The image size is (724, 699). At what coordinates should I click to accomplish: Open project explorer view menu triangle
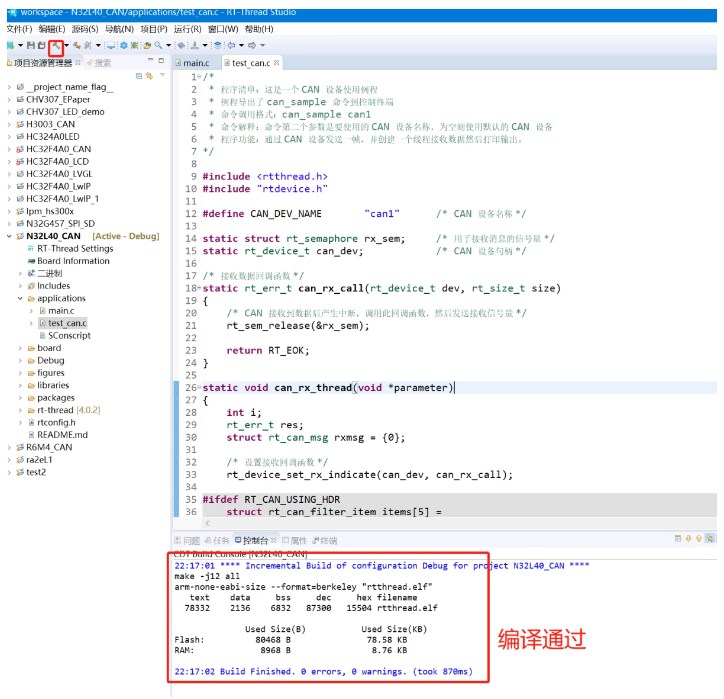pos(162,75)
